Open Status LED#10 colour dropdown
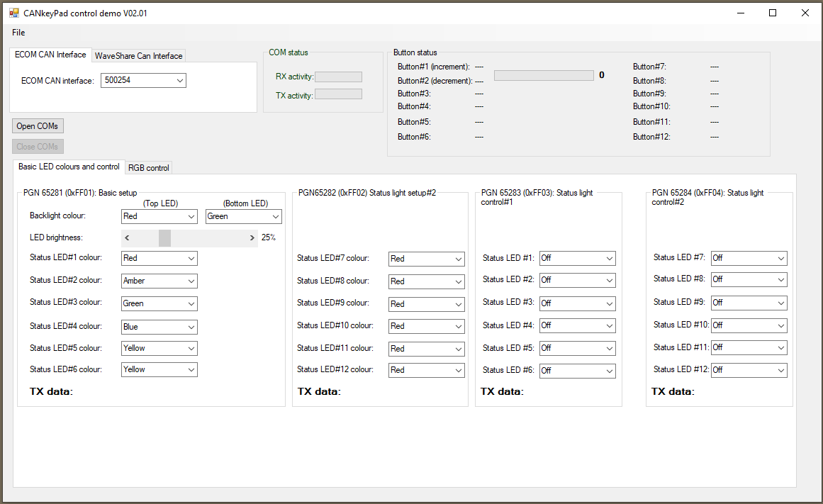The height and width of the screenshot is (504, 823). pos(426,326)
